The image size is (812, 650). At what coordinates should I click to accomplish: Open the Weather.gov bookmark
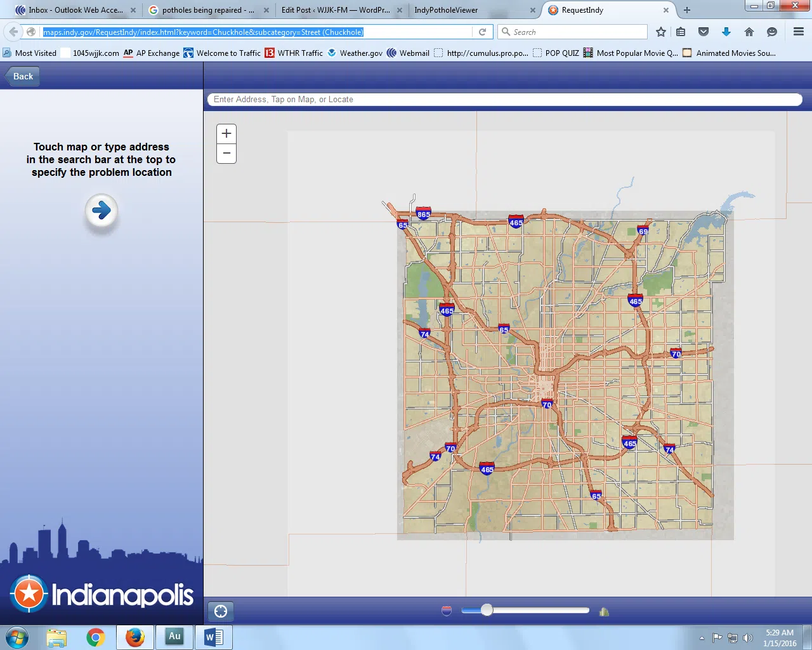[355, 53]
